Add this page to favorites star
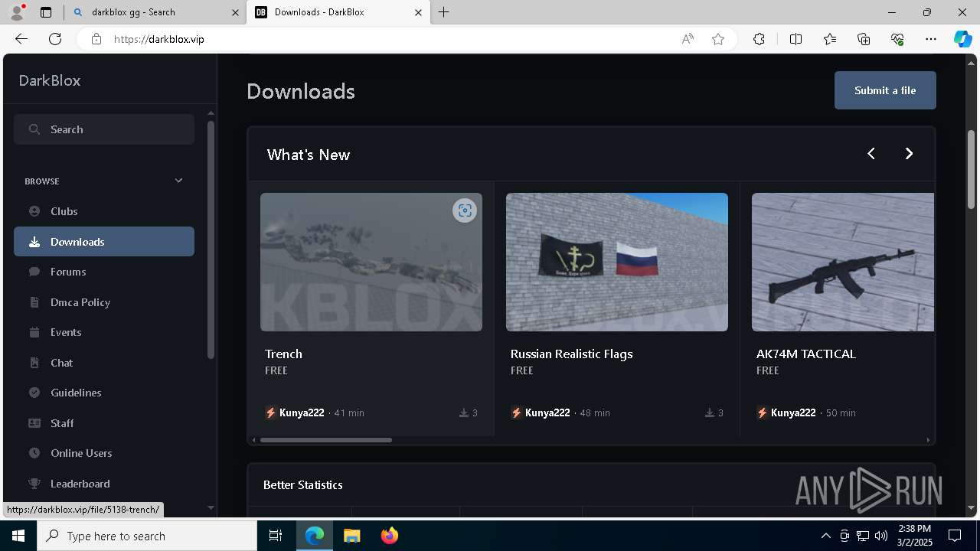 (x=718, y=39)
